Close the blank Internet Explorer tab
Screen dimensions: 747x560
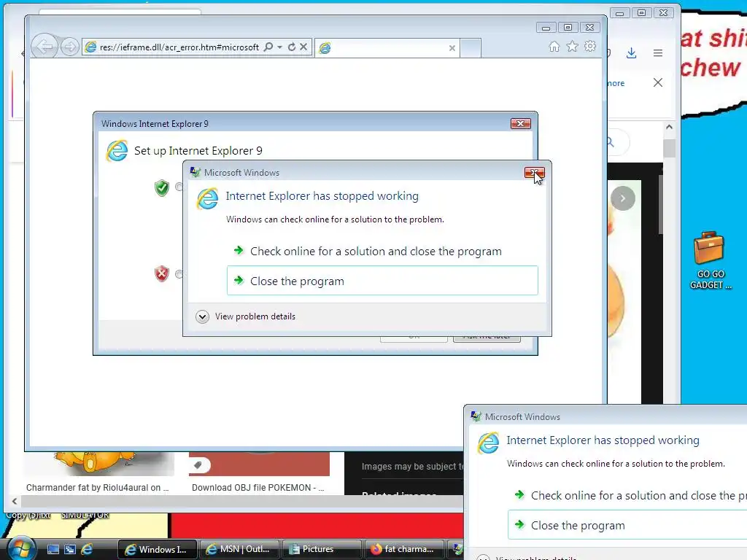coord(452,48)
